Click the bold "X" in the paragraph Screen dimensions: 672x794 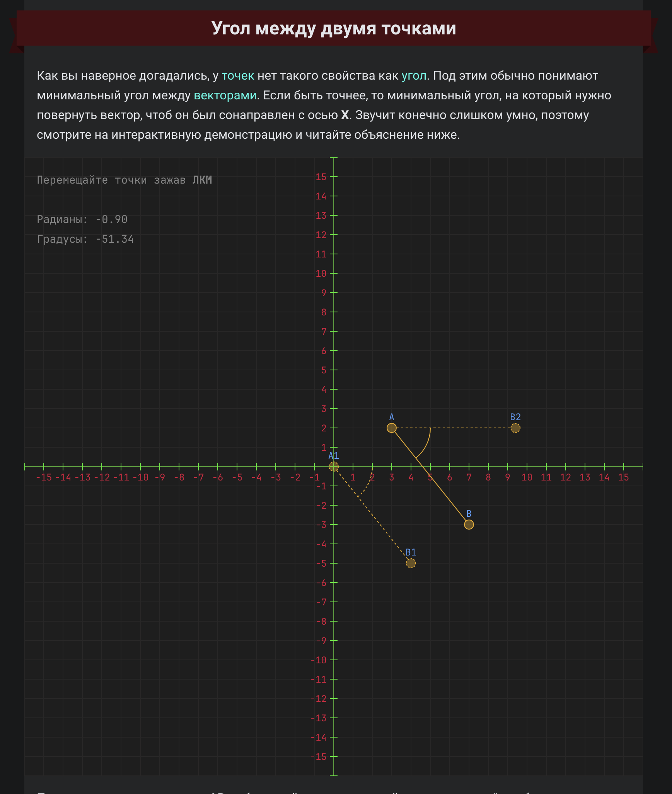pos(345,115)
